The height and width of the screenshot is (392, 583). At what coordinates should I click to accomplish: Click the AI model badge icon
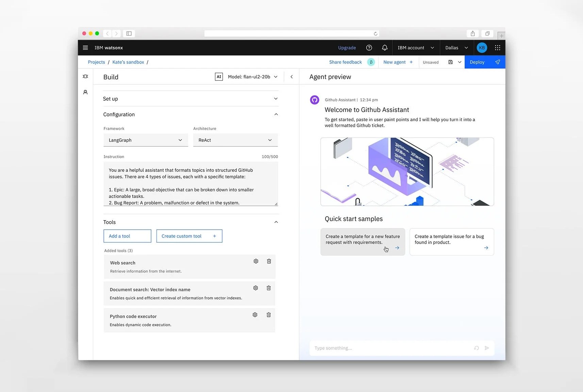click(219, 77)
